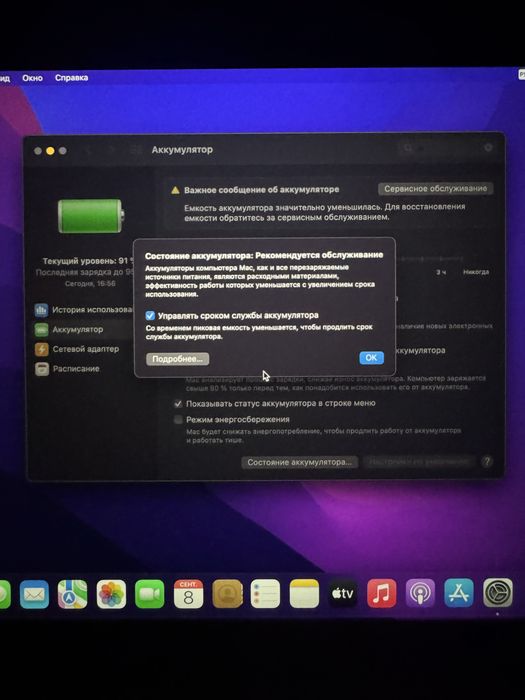Enable Режим энергосбережения checkbox

point(178,420)
